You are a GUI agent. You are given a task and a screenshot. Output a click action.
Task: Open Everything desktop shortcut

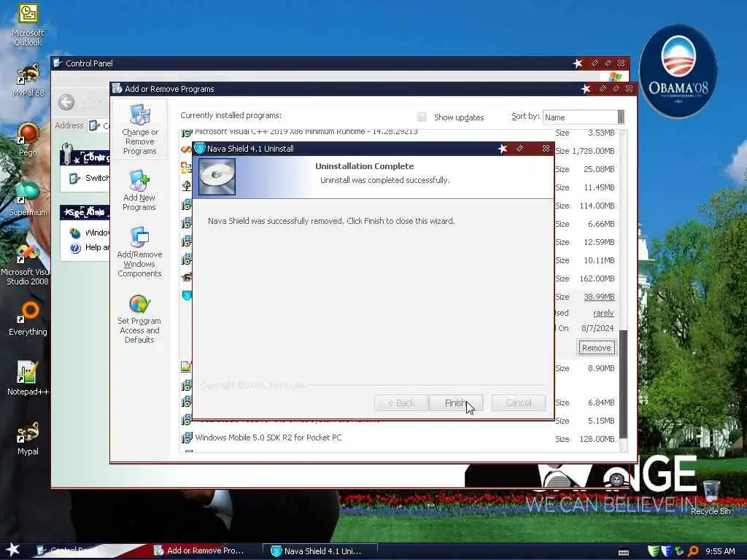[28, 319]
